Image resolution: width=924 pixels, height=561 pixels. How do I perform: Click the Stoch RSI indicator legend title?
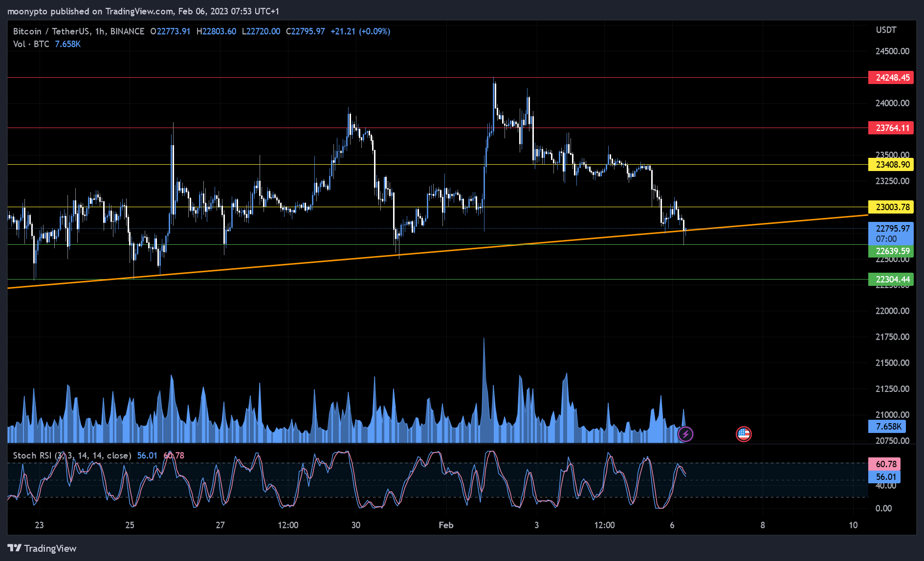tap(72, 455)
